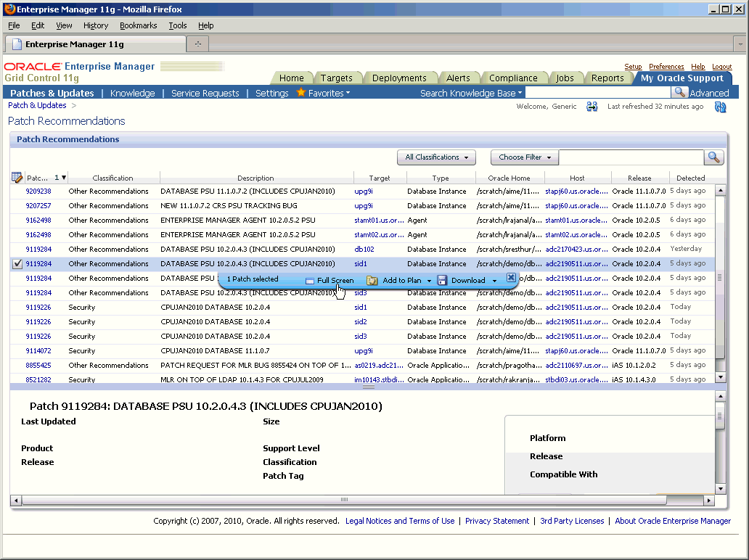749x560 pixels.
Task: Click the Firefox logo in title bar
Action: 9,9
